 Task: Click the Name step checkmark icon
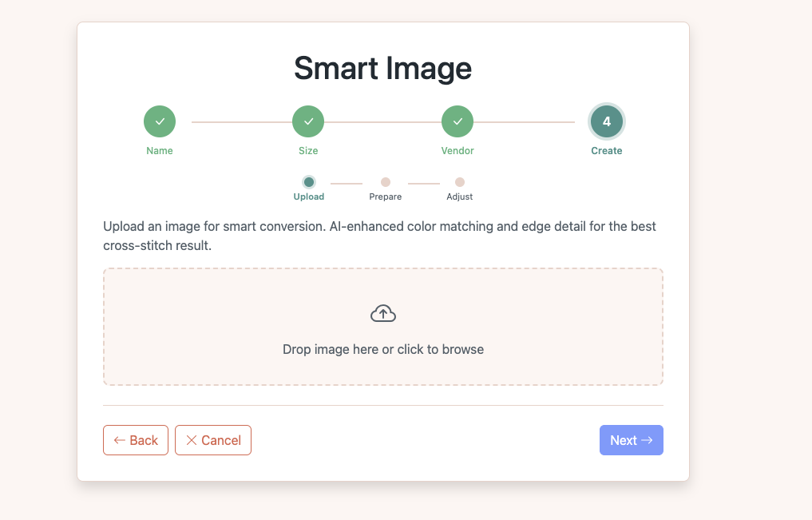(159, 121)
